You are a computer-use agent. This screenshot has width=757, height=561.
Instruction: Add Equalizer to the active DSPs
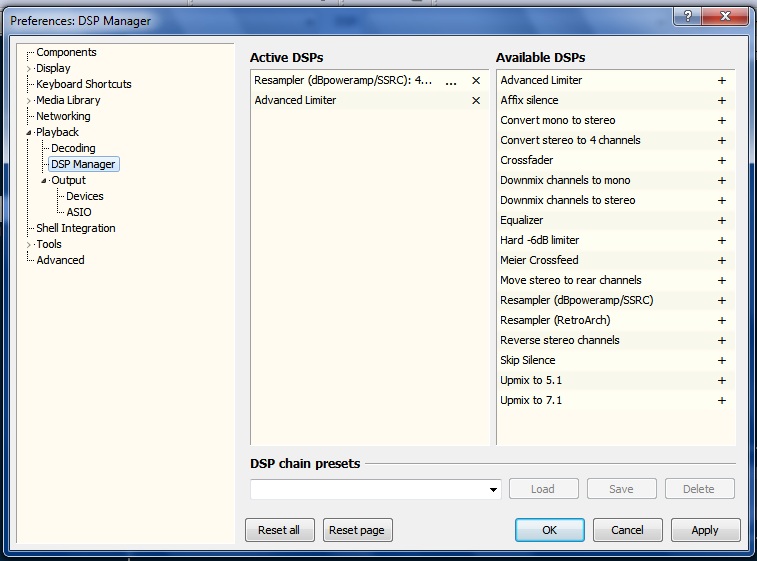[721, 220]
